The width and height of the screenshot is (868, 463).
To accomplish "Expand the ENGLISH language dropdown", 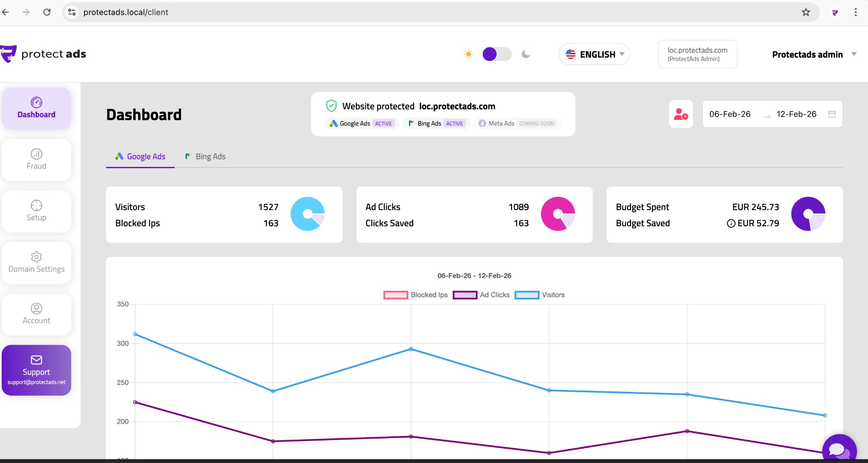I will click(593, 54).
